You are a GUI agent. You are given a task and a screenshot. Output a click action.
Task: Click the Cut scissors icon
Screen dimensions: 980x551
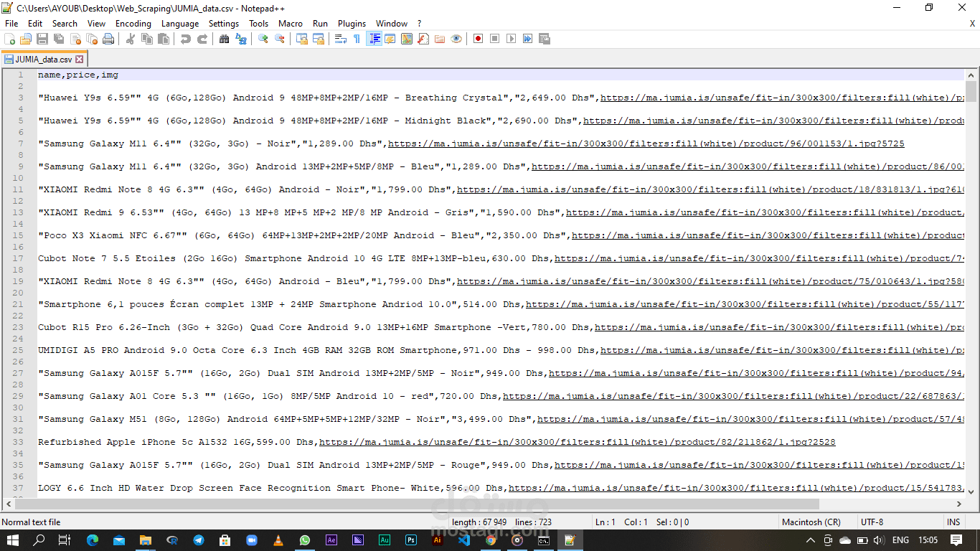pos(131,39)
